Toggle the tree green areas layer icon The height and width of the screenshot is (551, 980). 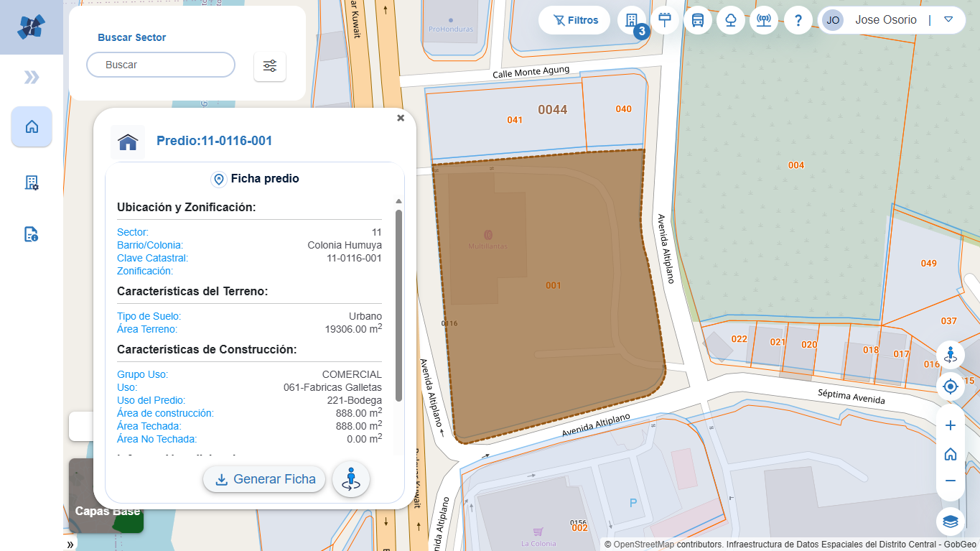click(x=731, y=20)
